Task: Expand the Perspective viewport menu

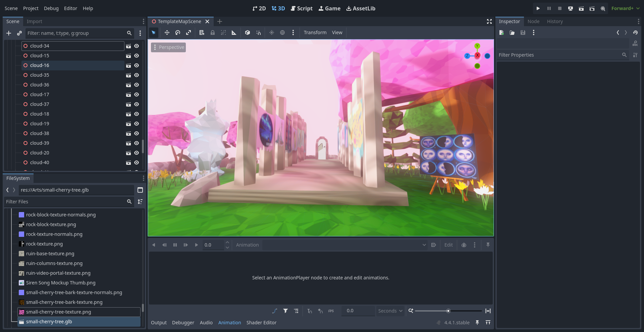Action: tap(168, 47)
